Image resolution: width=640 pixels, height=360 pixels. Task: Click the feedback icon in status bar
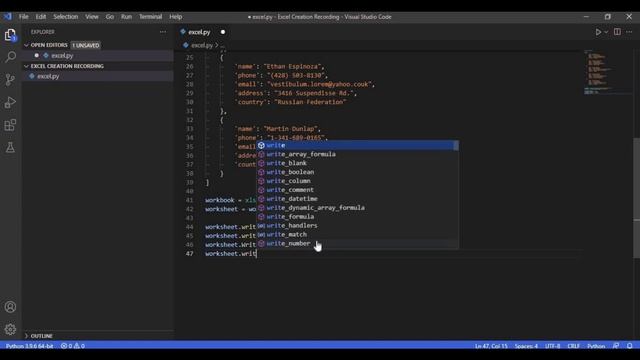pyautogui.click(x=616, y=346)
